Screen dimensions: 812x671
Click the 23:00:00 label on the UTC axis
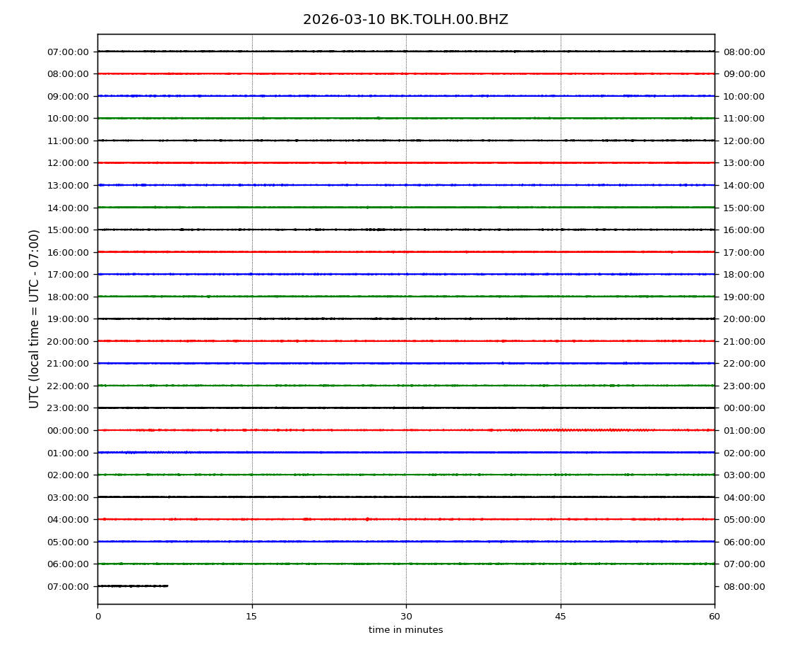[x=68, y=408]
